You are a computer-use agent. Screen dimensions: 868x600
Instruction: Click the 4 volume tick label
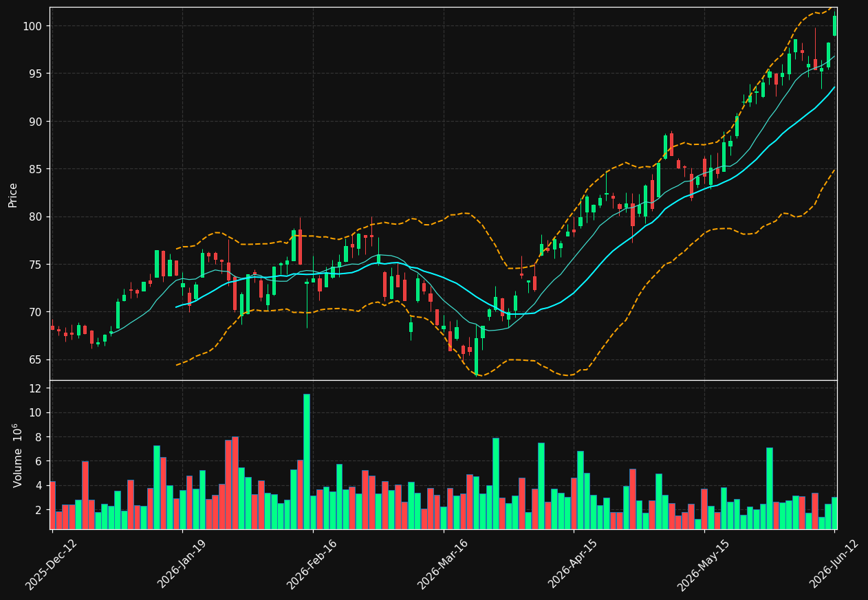pos(40,485)
